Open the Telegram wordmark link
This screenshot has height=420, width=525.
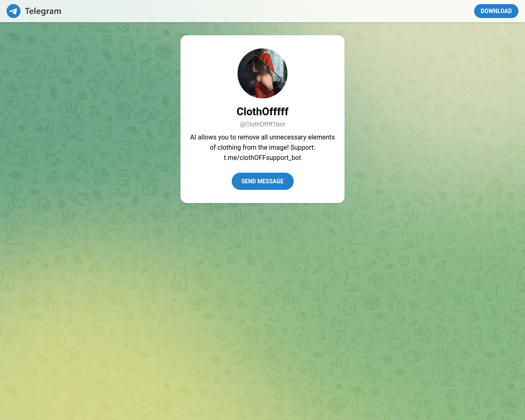pos(43,11)
